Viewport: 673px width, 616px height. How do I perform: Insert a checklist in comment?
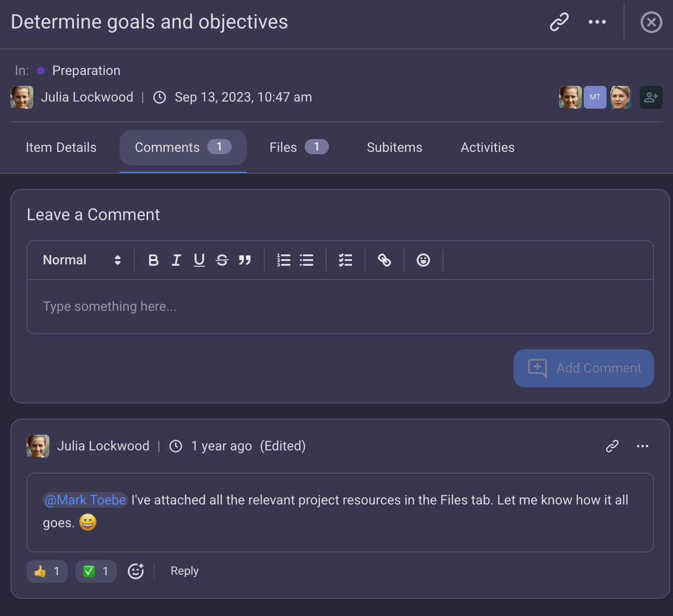345,260
